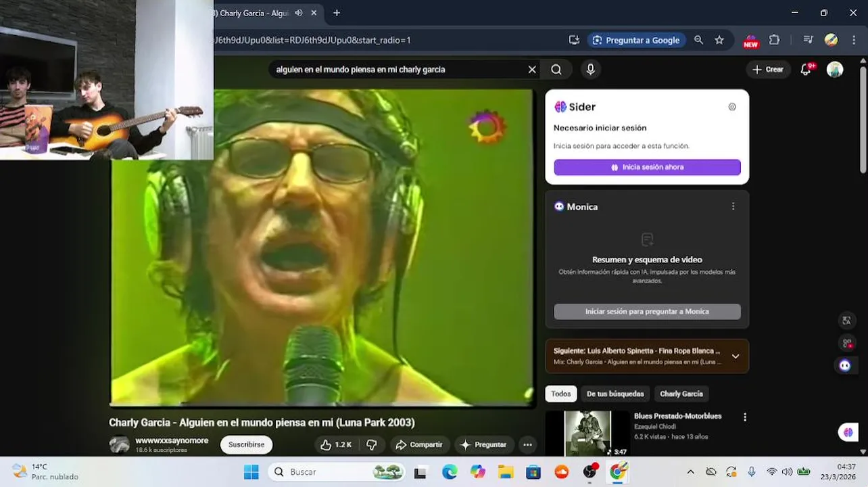The width and height of the screenshot is (868, 487).
Task: Click in the YouTube search input field
Action: coord(399,70)
